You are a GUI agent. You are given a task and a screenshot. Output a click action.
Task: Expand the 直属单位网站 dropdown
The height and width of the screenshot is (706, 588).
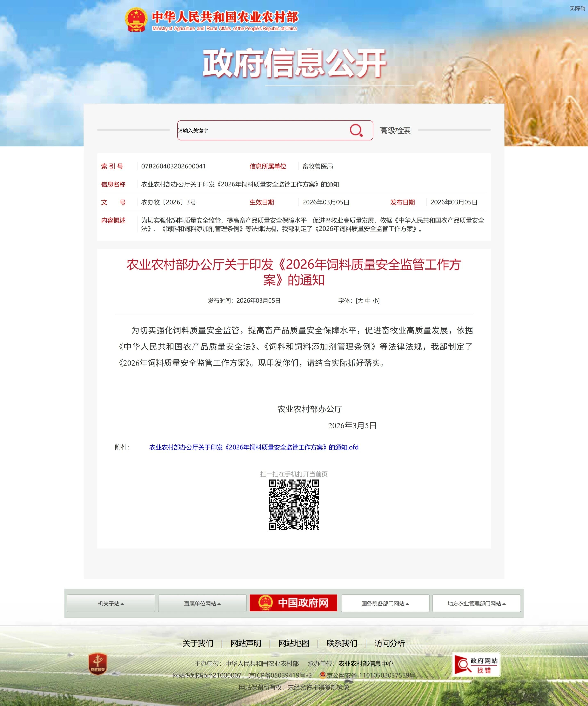202,603
